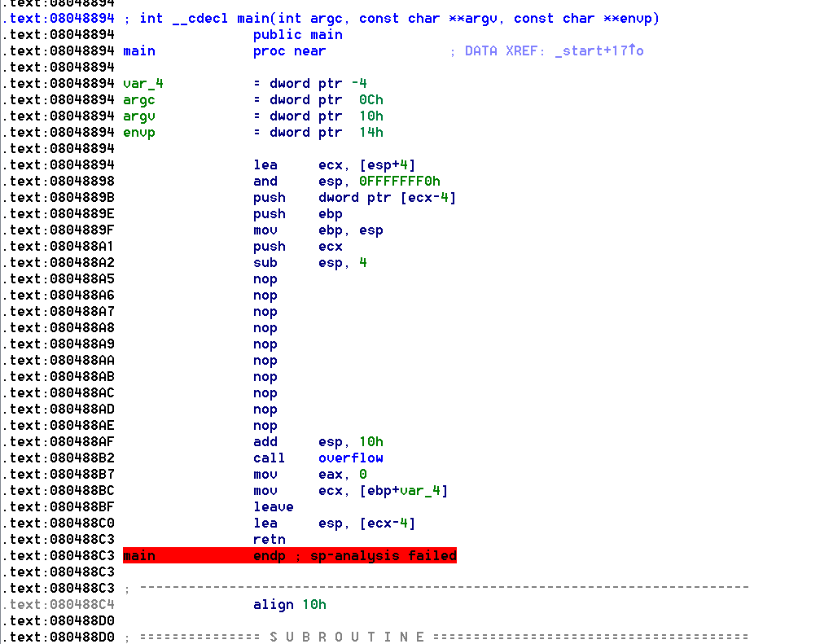Image resolution: width=833 pixels, height=644 pixels.
Task: Select the leave instruction
Action: (x=273, y=506)
